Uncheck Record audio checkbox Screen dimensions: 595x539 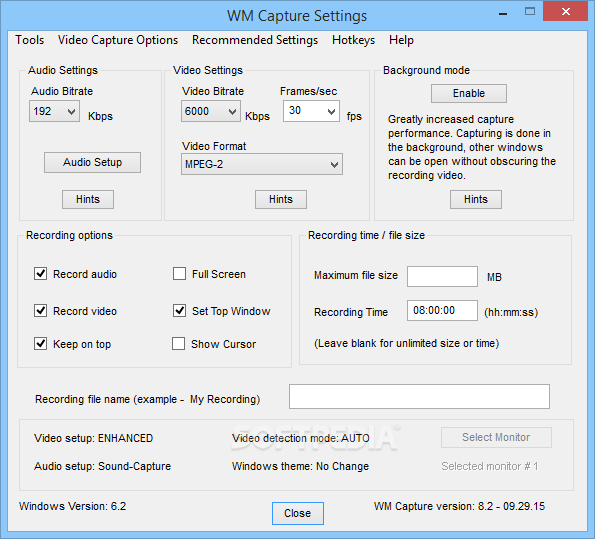41,274
